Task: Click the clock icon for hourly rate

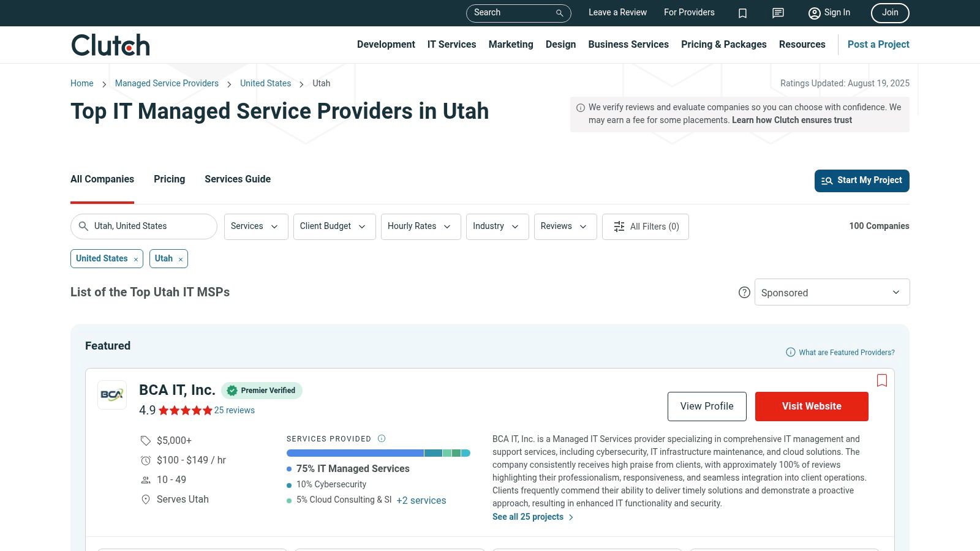Action: [x=146, y=460]
